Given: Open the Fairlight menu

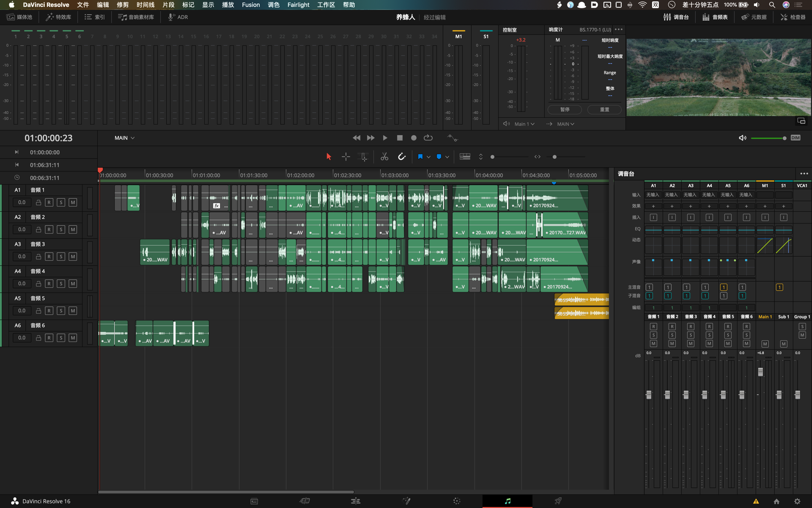Looking at the screenshot, I should pos(298,5).
